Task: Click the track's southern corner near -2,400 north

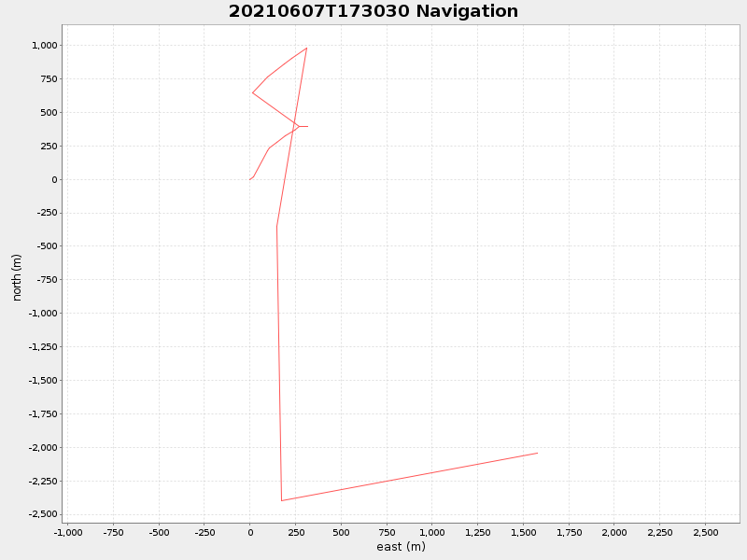Action: point(282,500)
